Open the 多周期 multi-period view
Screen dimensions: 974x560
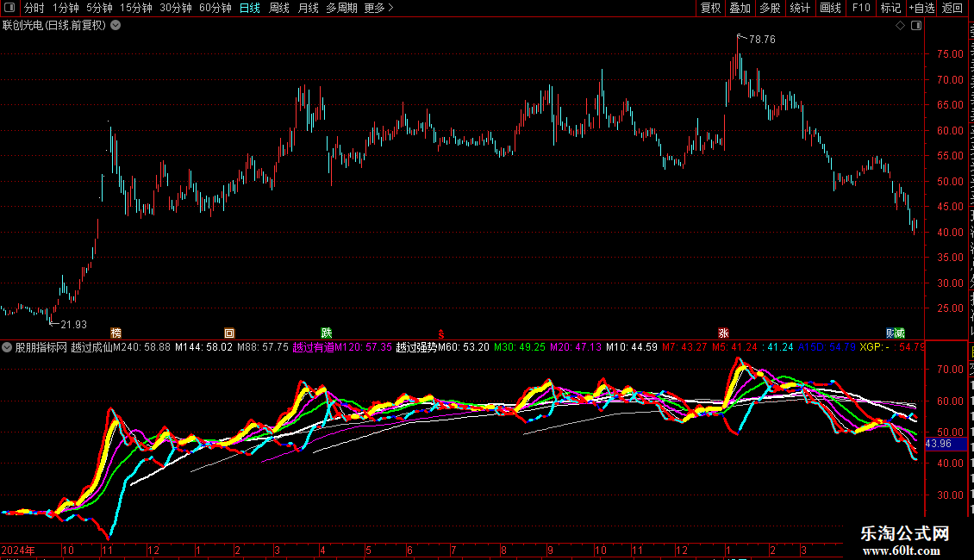click(x=341, y=8)
